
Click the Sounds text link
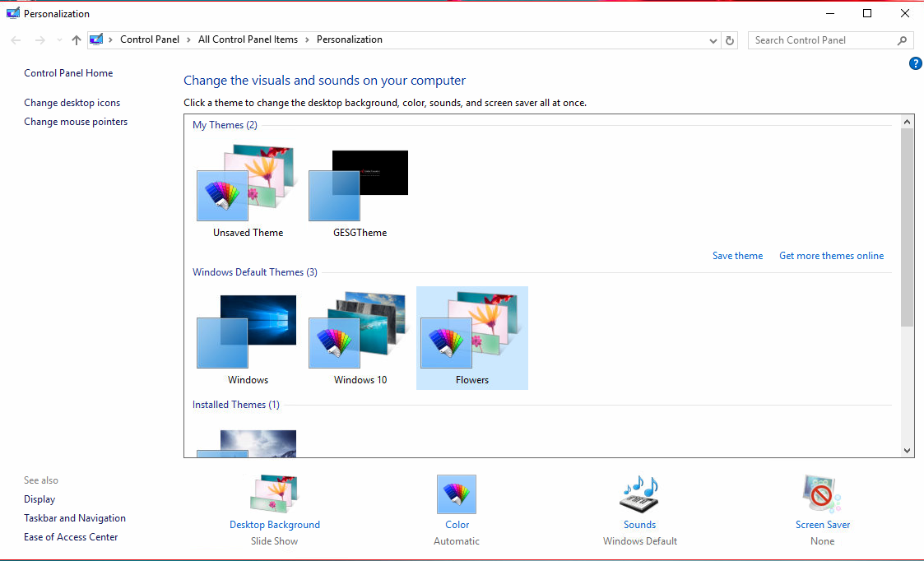click(x=639, y=525)
